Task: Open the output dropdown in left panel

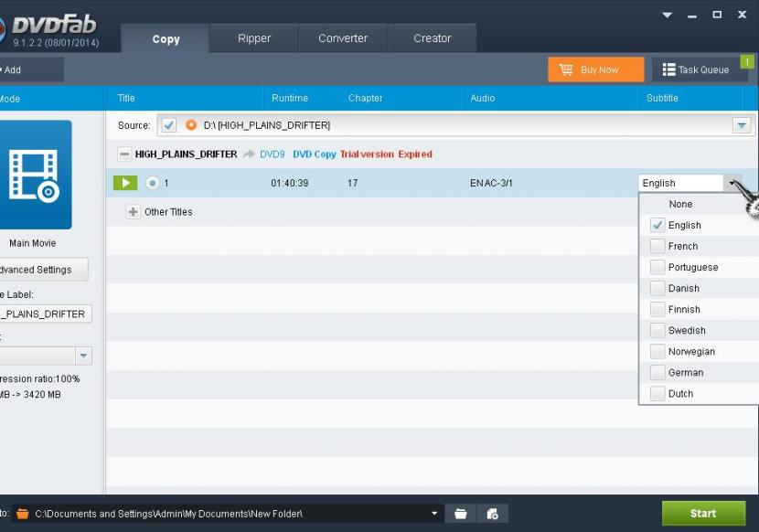Action: pos(83,356)
